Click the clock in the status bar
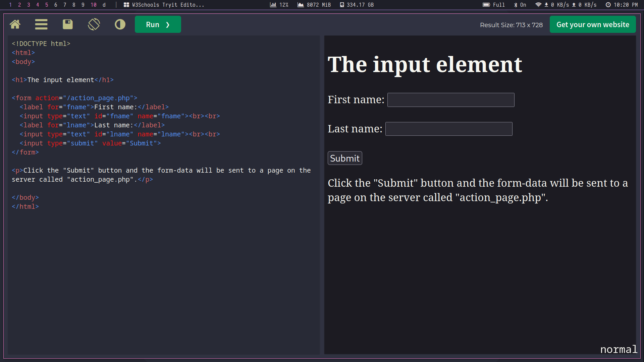This screenshot has height=362, width=644. point(622,5)
